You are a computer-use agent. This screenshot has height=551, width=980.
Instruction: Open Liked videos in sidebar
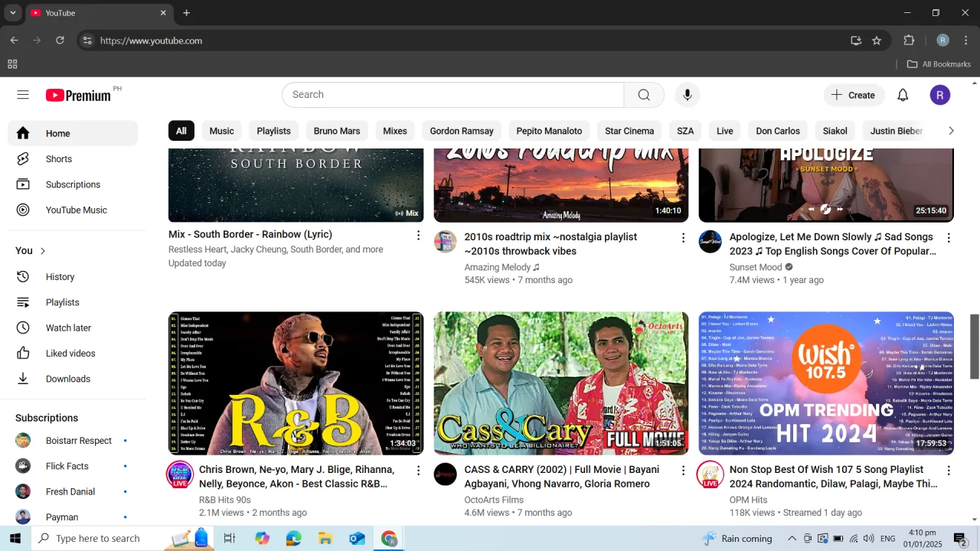(73, 354)
